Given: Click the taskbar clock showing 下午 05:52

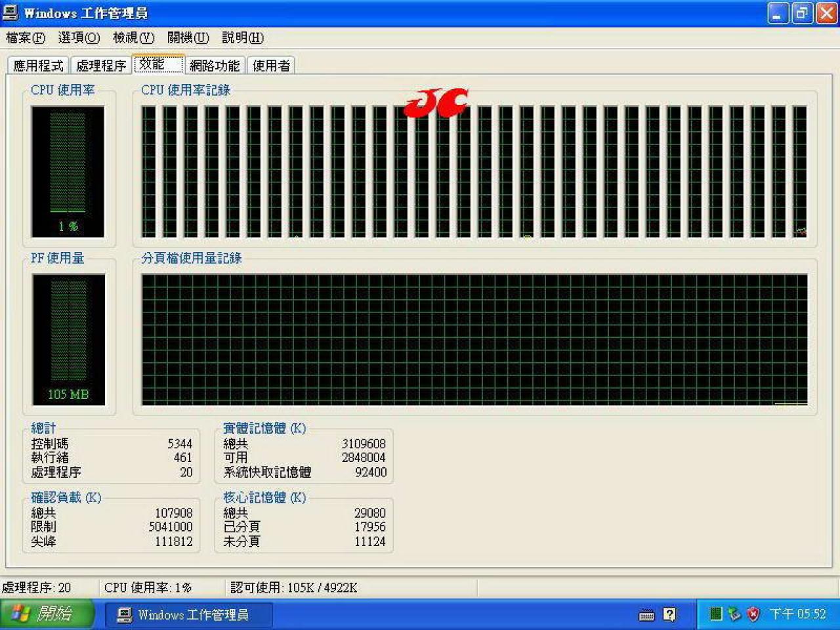Looking at the screenshot, I should coord(797,614).
